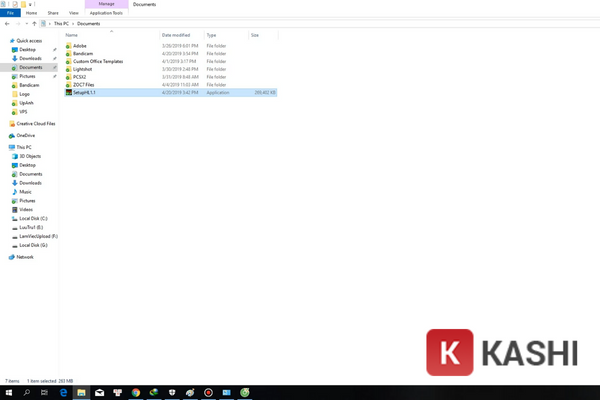
Task: Open the Share ribbon tab
Action: point(53,13)
